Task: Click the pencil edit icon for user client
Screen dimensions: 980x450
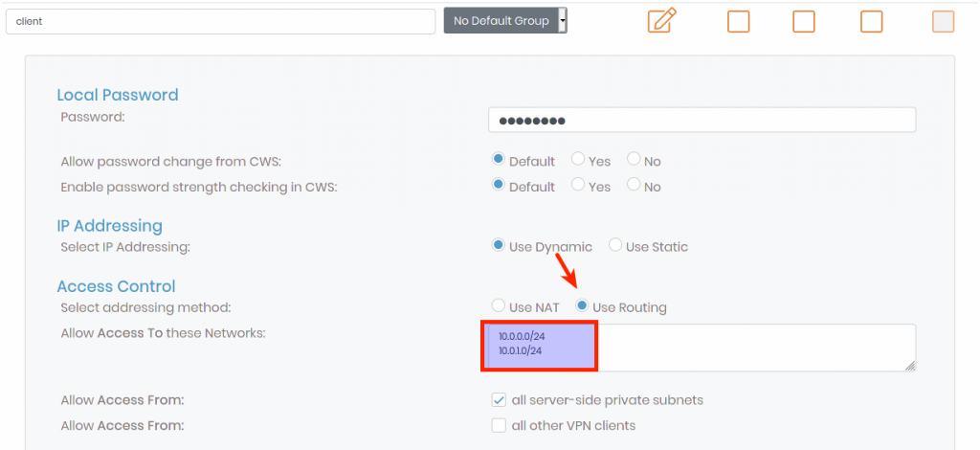Action: [x=661, y=20]
